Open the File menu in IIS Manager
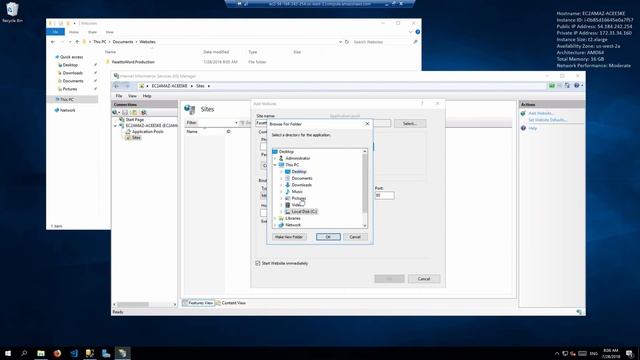The height and width of the screenshot is (360, 640). tap(119, 96)
